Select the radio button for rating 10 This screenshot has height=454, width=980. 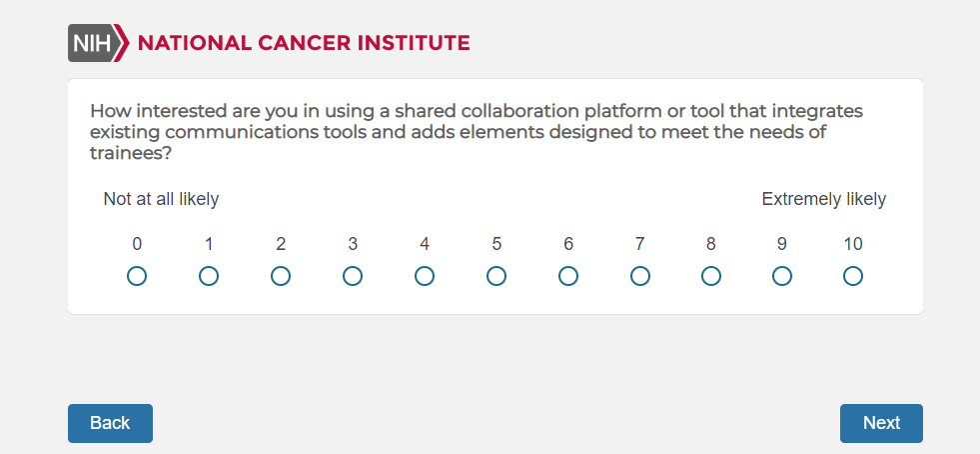pyautogui.click(x=853, y=276)
